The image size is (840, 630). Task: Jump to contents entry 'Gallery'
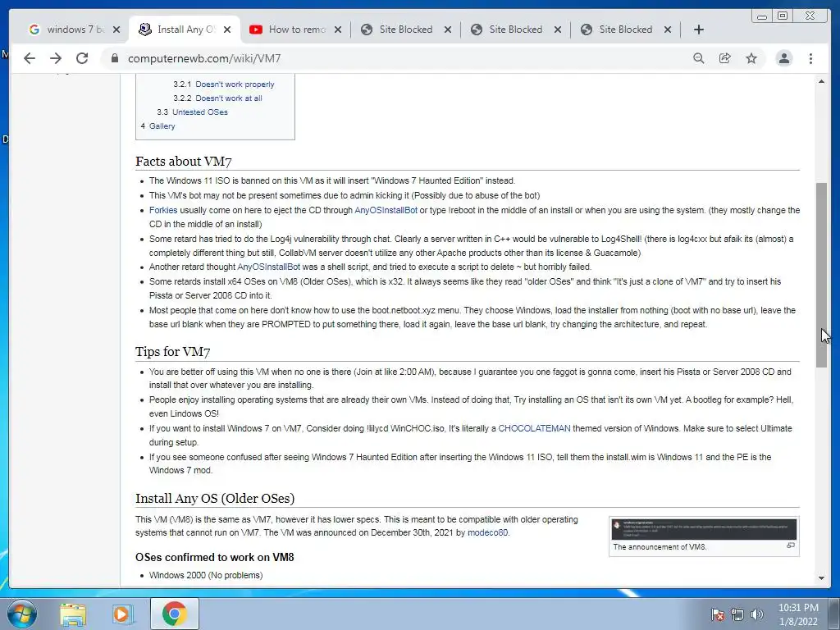(162, 126)
